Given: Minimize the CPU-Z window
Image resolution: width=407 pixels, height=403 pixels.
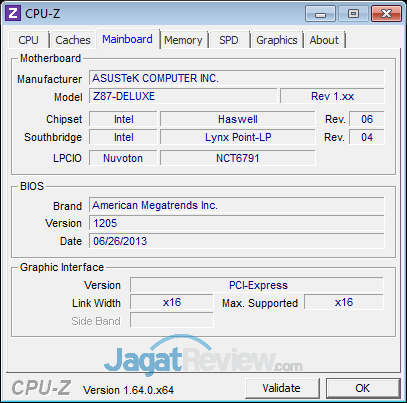Looking at the screenshot, I should point(320,14).
